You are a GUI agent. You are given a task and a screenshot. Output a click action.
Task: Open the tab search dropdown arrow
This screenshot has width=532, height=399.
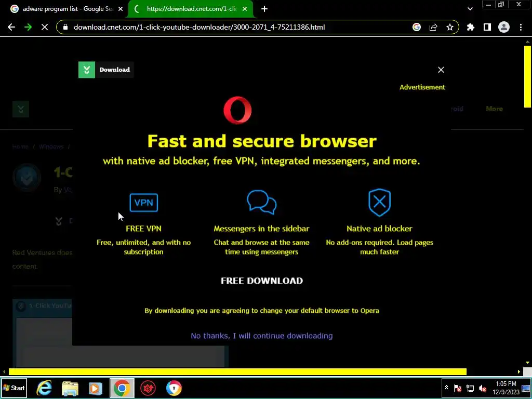(x=470, y=9)
